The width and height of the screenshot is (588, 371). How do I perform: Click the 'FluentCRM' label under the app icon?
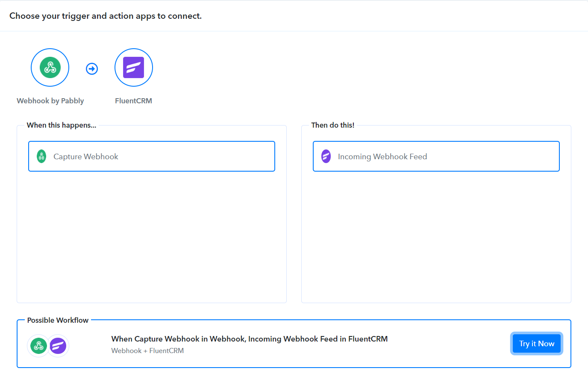[x=133, y=101]
